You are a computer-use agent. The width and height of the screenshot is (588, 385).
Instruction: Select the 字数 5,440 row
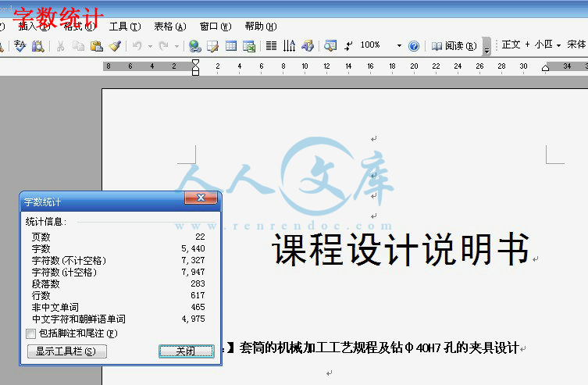118,248
